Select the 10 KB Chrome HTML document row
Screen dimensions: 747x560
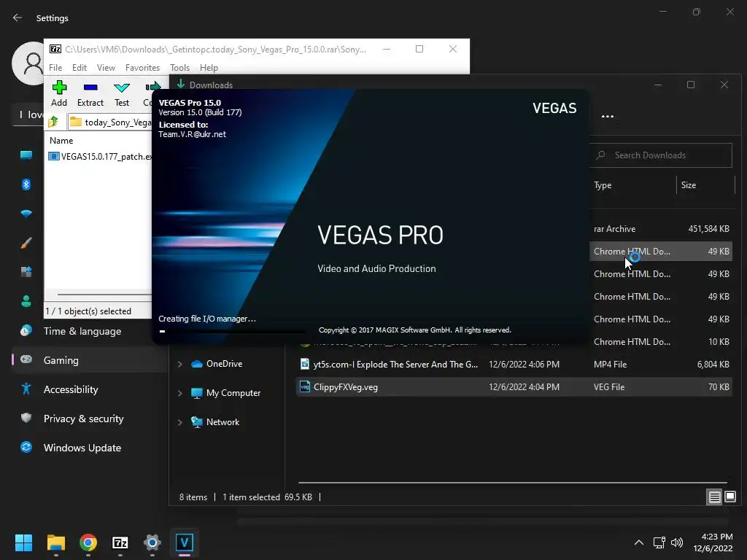[661, 342]
